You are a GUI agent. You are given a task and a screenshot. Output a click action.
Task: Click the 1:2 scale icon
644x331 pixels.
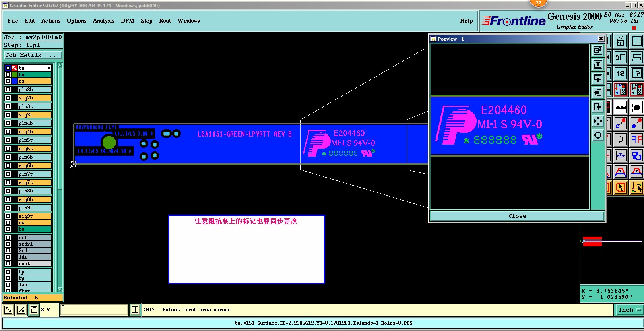[620, 73]
